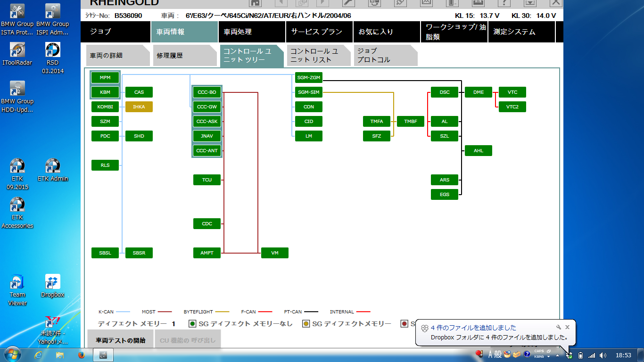Open the ジョブ プロトコル tab

pyautogui.click(x=386, y=56)
